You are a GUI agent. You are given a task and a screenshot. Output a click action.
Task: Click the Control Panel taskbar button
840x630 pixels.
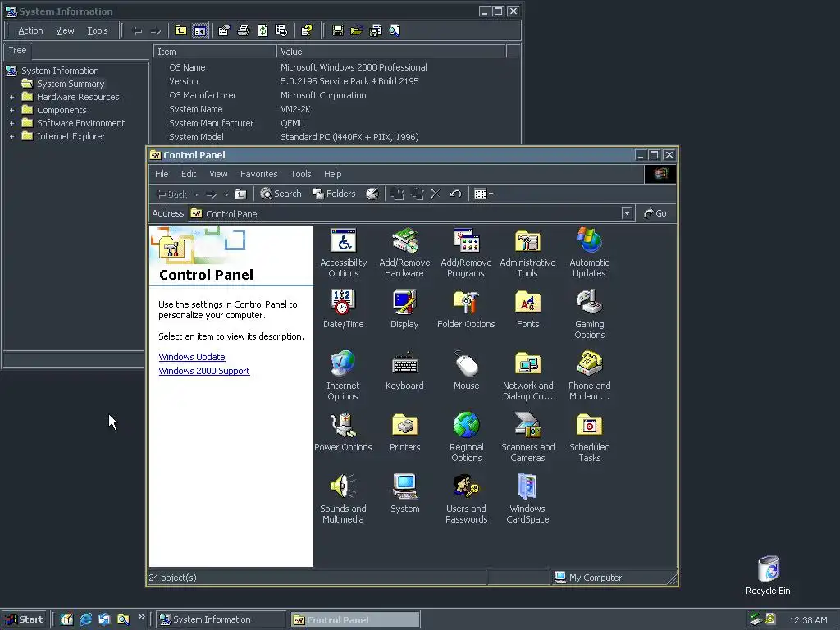tap(355, 620)
